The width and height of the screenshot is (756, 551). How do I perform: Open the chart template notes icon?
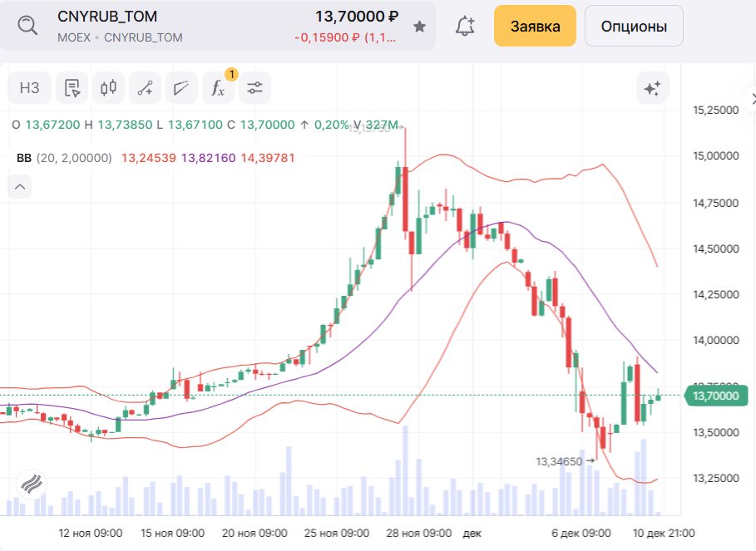click(72, 88)
